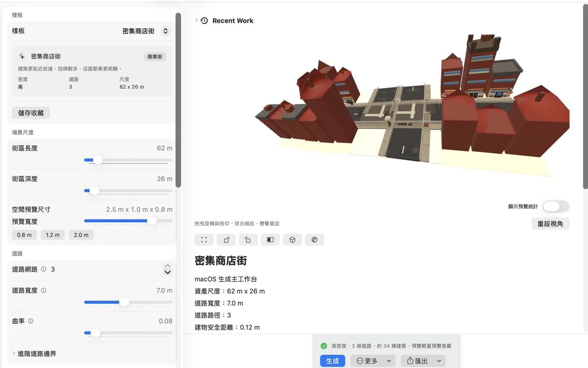Open the 樣板 密集商店街 popup selector
588x368 pixels.
coord(165,31)
